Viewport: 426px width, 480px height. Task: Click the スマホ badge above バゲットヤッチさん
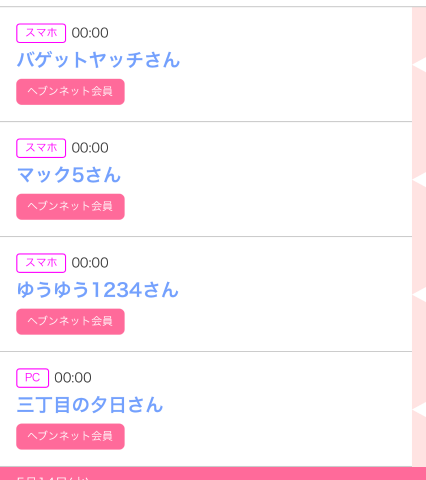(41, 33)
